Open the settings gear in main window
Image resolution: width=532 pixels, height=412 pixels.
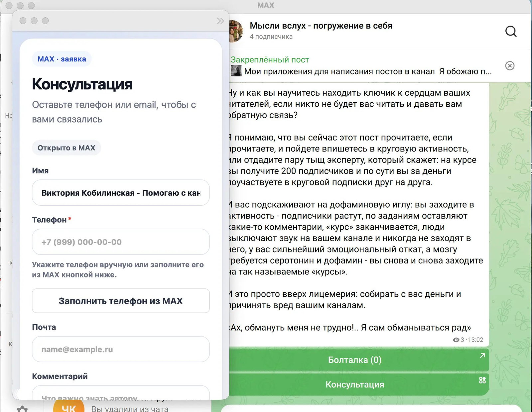click(x=22, y=409)
